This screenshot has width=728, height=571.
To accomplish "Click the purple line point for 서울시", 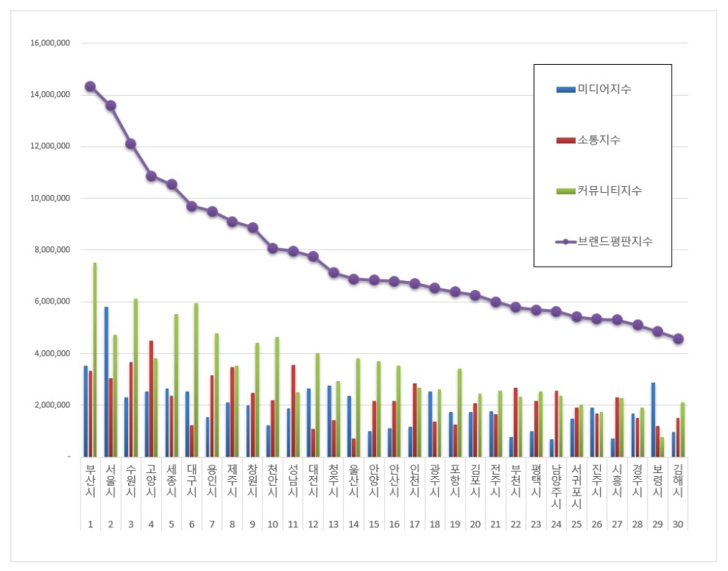I will (111, 105).
